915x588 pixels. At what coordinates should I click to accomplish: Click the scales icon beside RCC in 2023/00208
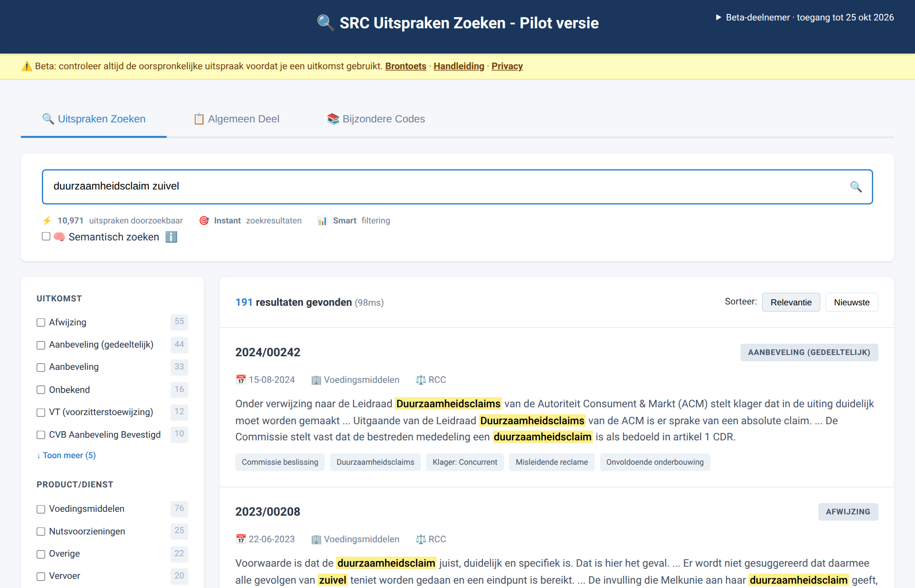[421, 539]
